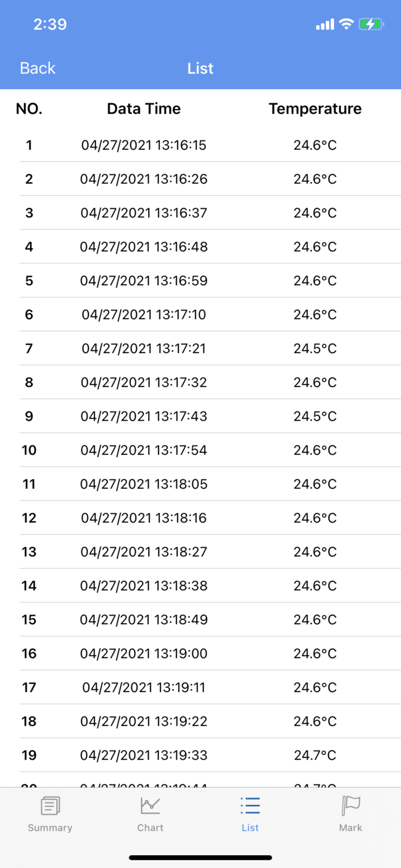The height and width of the screenshot is (868, 401).
Task: Tap the Summary label in the tab bar
Action: [x=50, y=827]
